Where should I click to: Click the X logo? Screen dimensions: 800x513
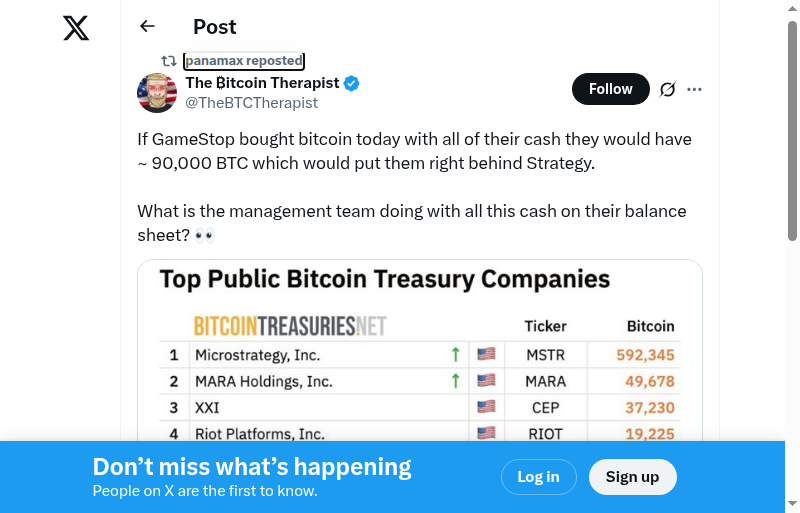tap(76, 28)
